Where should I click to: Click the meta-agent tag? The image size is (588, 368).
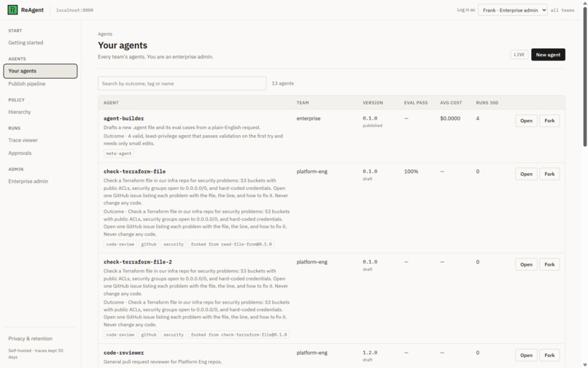point(118,153)
